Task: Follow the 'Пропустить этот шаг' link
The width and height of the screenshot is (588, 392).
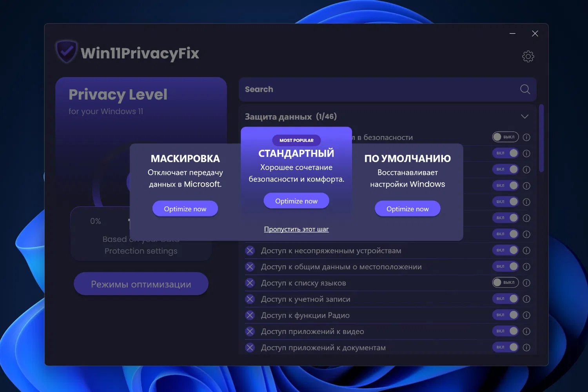Action: coord(296,229)
